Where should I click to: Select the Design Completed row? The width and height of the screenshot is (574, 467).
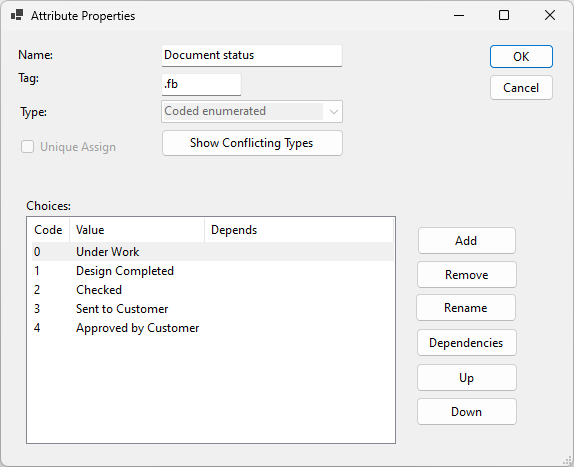[x=213, y=271]
